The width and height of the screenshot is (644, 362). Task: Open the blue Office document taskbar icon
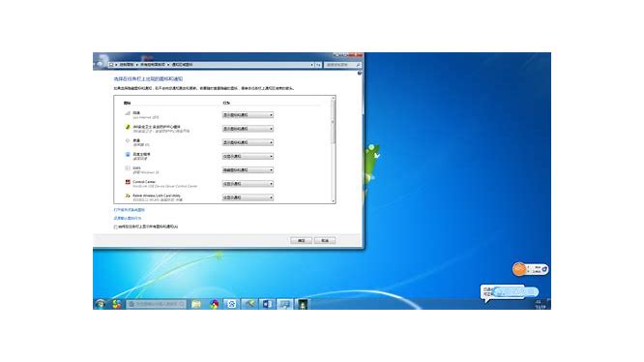(267, 304)
